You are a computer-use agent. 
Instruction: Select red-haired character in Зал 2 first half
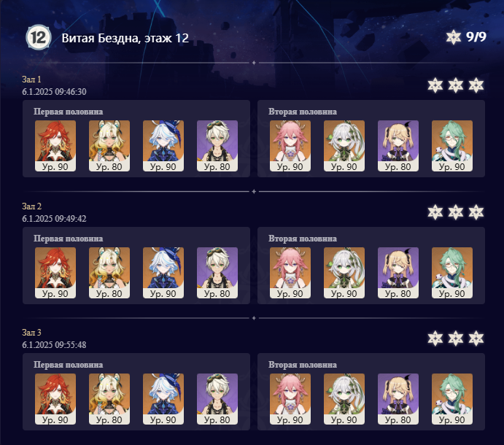point(55,273)
